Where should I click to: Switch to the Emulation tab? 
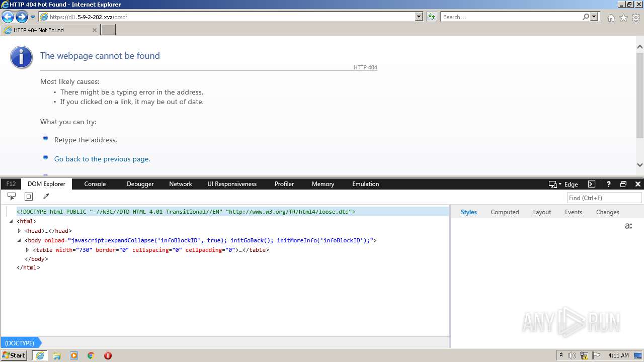click(x=366, y=184)
